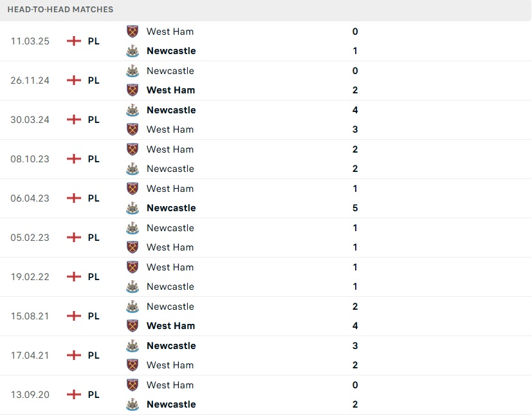532x416 pixels.
Task: Click West Ham crest in 11.03.25 match
Action: (133, 32)
